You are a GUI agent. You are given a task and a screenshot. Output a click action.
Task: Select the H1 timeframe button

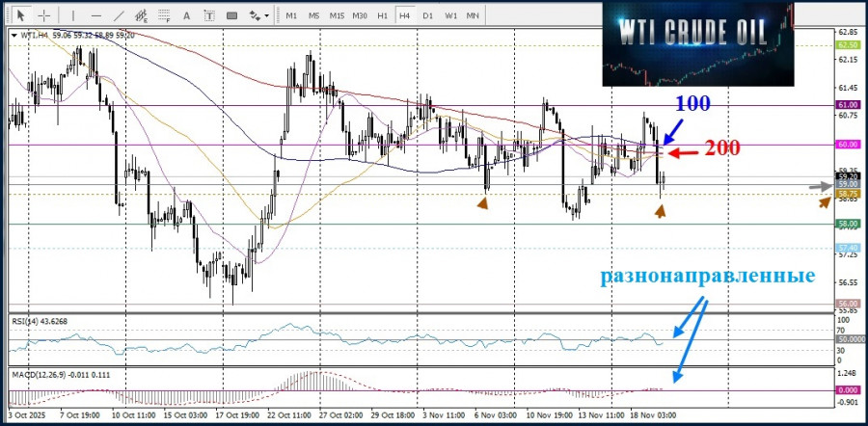(383, 15)
